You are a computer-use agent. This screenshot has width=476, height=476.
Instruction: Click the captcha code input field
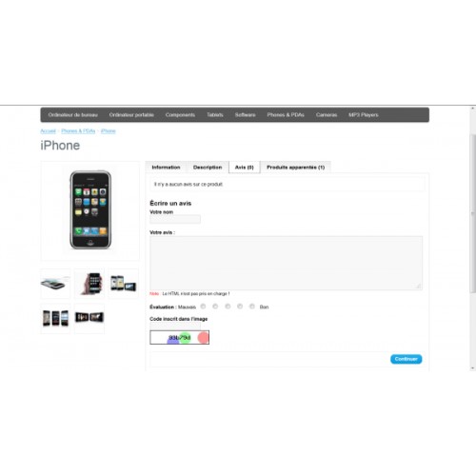point(175,326)
